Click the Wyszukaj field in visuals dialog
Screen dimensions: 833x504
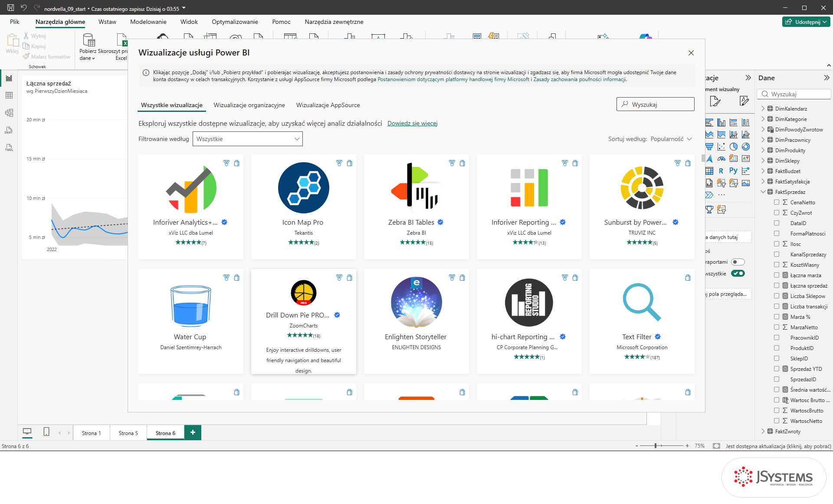pyautogui.click(x=656, y=104)
